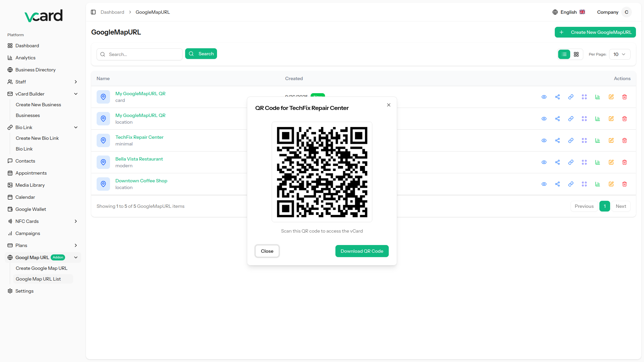Close the QR code dialog with X
644x362 pixels.
pos(389,105)
